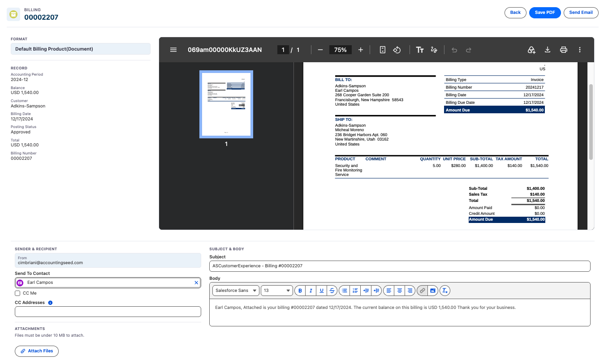604x364 pixels.
Task: Save the PDF to Google Drive
Action: pos(532,50)
